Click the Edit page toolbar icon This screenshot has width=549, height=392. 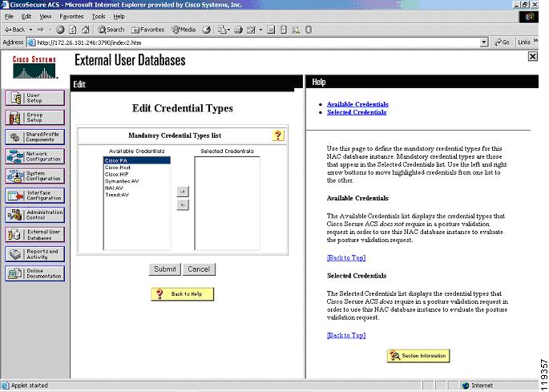[x=252, y=30]
